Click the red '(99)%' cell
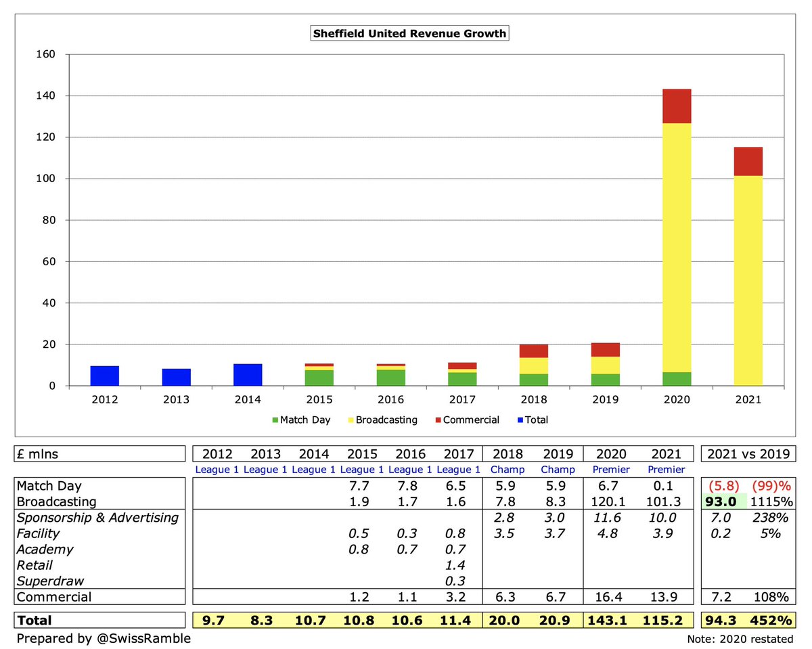812x649 pixels. [773, 485]
